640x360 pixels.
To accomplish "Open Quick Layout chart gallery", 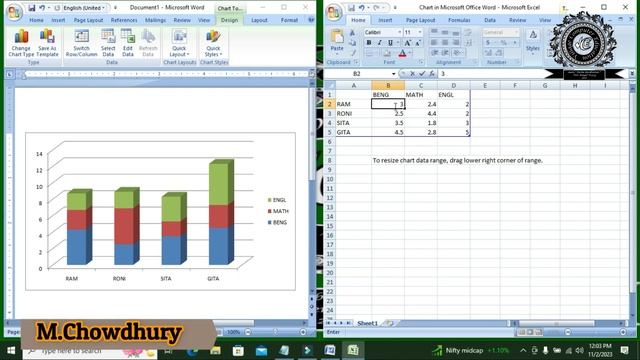I will tap(179, 43).
